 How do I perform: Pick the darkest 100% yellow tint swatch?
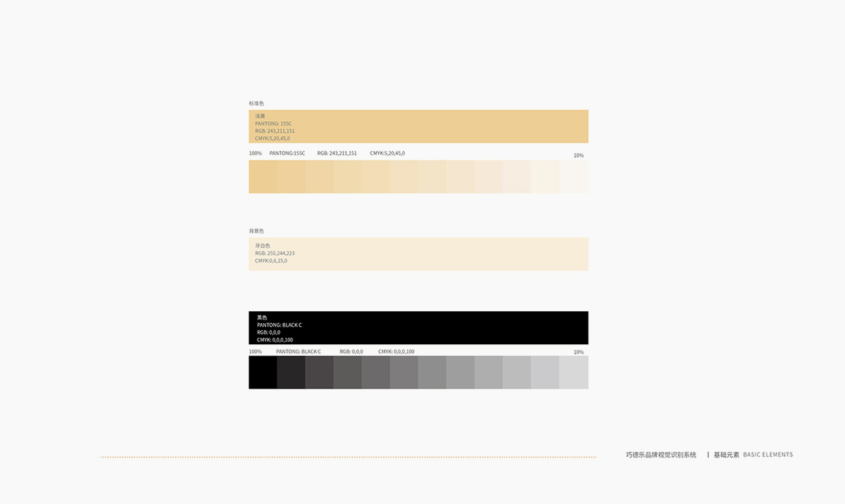[263, 177]
